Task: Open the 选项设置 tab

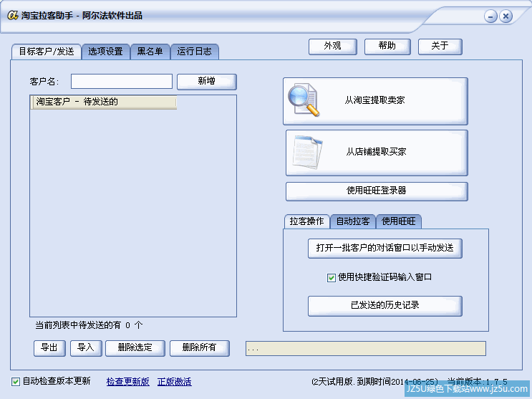Action: click(105, 52)
